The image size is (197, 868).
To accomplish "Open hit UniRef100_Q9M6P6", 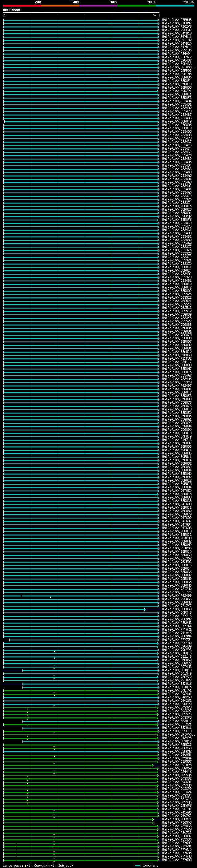I will point(177,805).
